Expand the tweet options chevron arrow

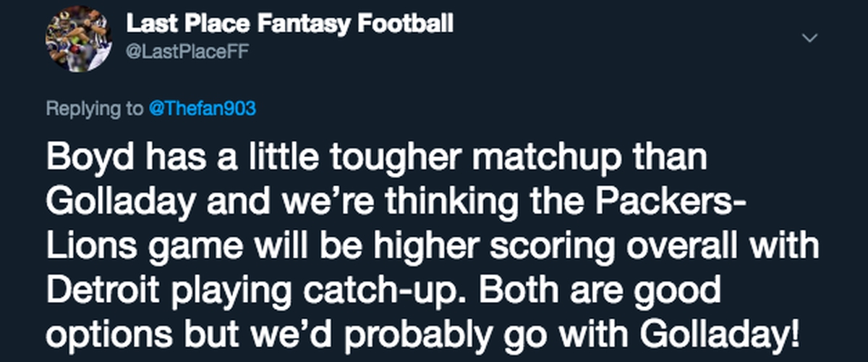coord(812,37)
